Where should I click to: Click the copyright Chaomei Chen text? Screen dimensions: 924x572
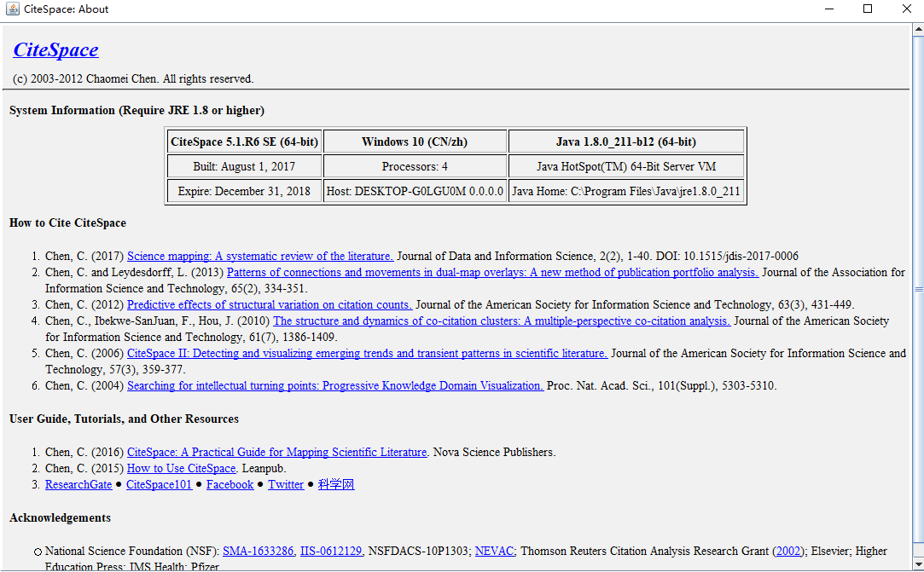(133, 79)
